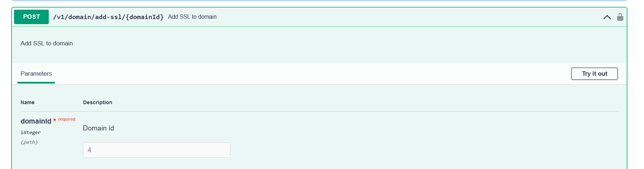
Task: Click the red asterisk beside domainId
Action: click(x=55, y=120)
